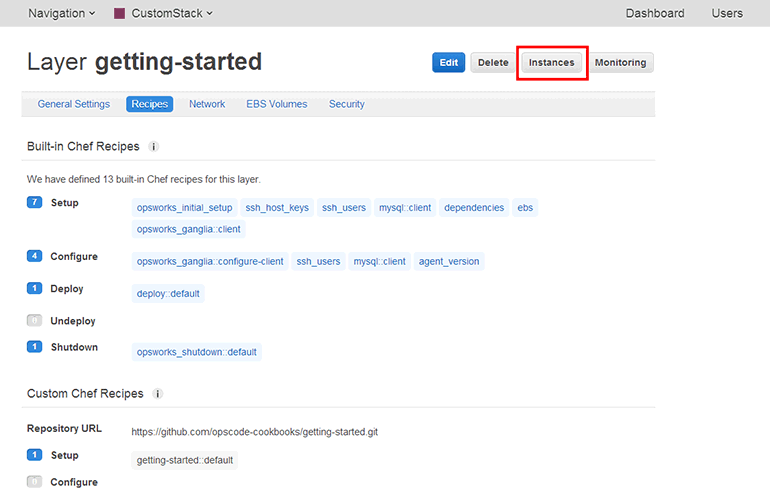The image size is (770, 493).
Task: Open the Monitoring button
Action: [620, 63]
